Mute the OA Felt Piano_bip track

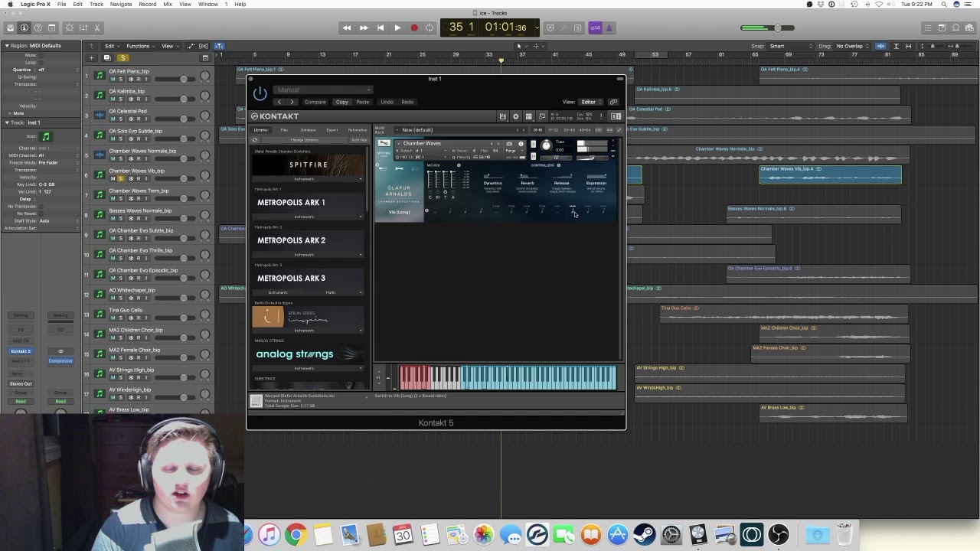click(x=113, y=79)
